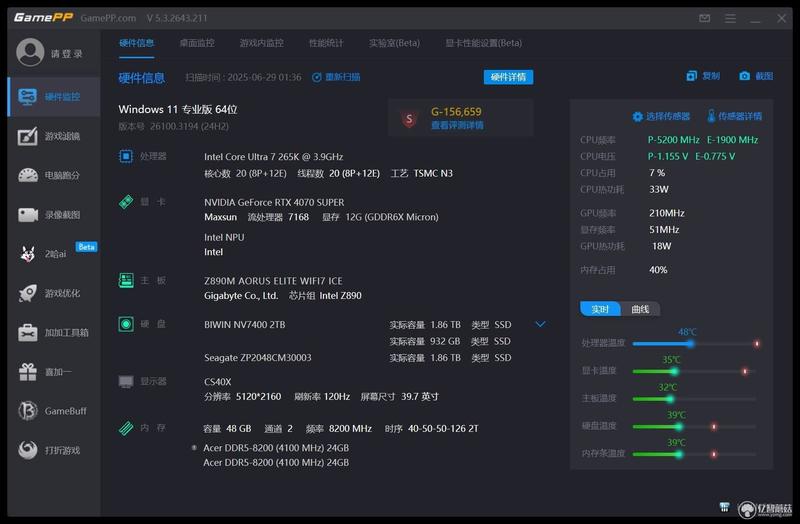Click the BIWIN NV7400 2TB disk entry
The width and height of the screenshot is (800, 524).
(x=244, y=325)
